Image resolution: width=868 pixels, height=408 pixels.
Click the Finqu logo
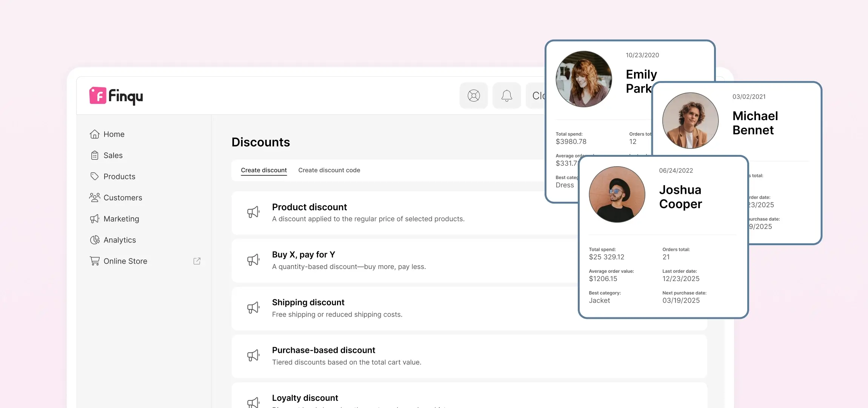[116, 96]
